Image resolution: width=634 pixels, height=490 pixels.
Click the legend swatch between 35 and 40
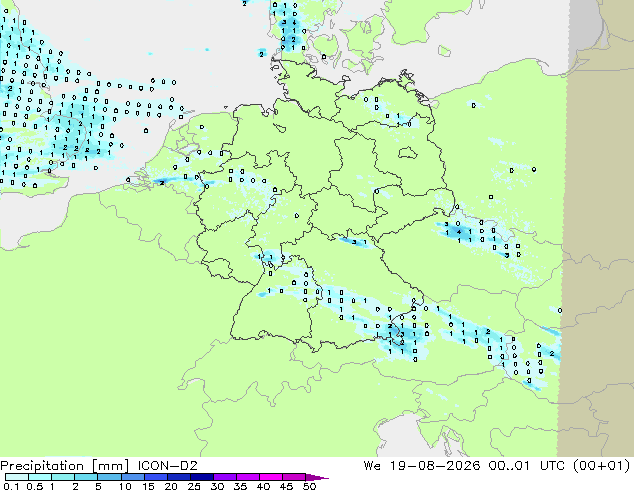click(248, 477)
